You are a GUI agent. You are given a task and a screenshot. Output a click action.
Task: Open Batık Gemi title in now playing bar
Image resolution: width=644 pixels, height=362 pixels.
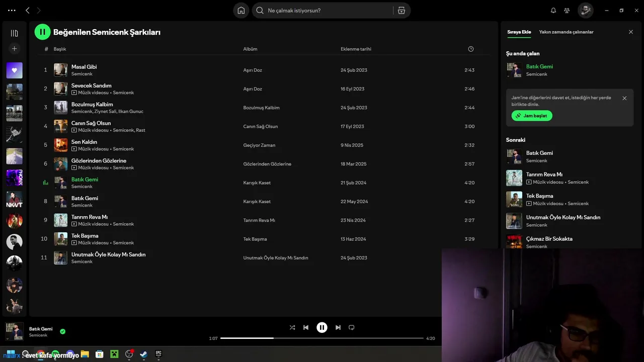[x=41, y=329]
